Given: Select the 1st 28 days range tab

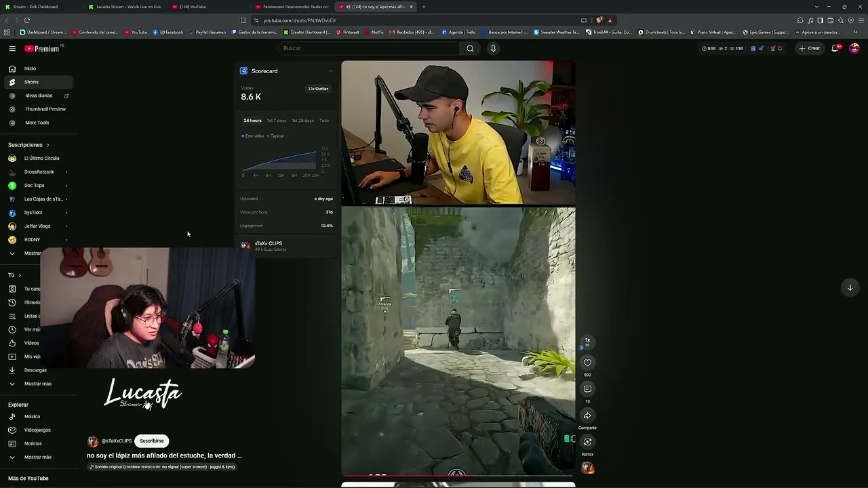Looking at the screenshot, I should (x=302, y=121).
